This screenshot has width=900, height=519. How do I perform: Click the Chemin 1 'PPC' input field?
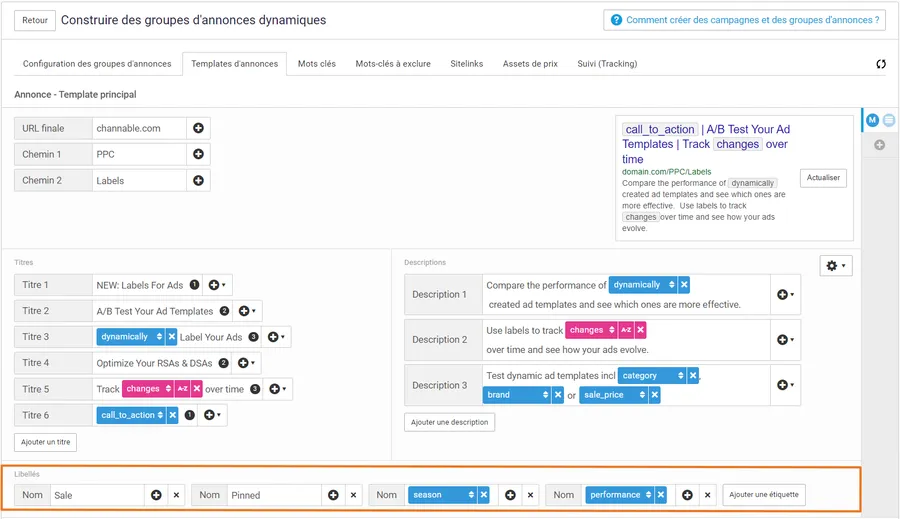138,154
